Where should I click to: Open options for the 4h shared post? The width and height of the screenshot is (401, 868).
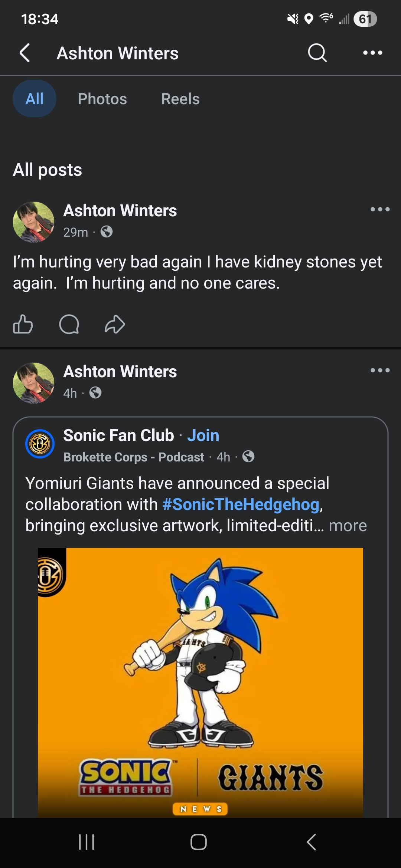[x=380, y=370]
